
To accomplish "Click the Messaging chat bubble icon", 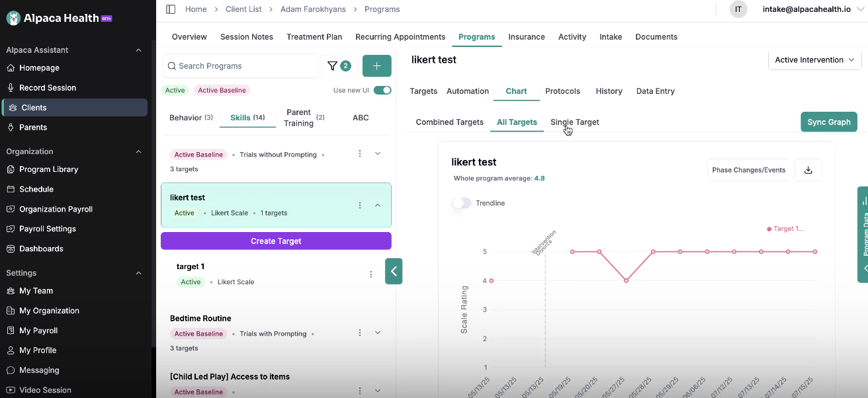I will tap(11, 370).
